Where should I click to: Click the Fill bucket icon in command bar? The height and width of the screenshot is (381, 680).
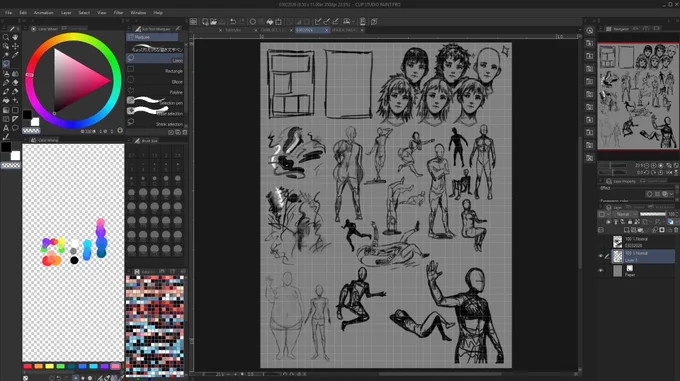click(x=270, y=22)
